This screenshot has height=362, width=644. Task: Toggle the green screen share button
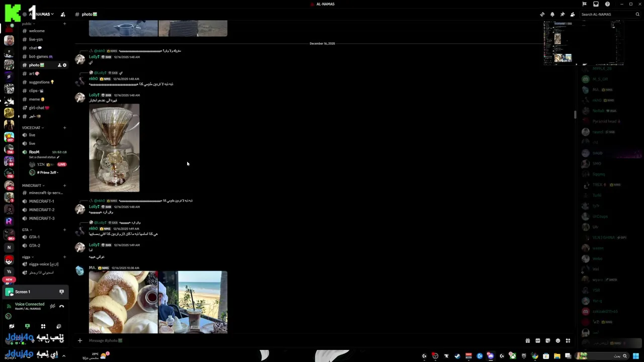point(27,326)
